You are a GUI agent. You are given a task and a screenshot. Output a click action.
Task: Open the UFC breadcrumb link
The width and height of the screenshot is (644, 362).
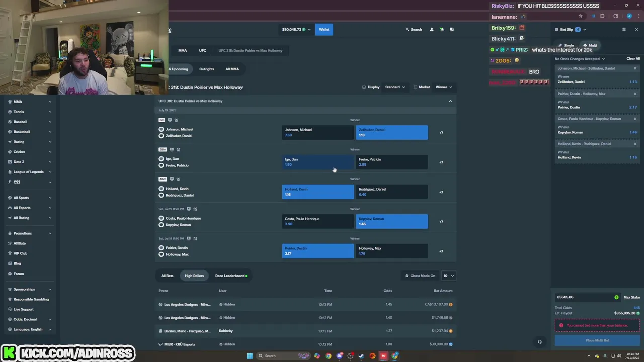(202, 51)
